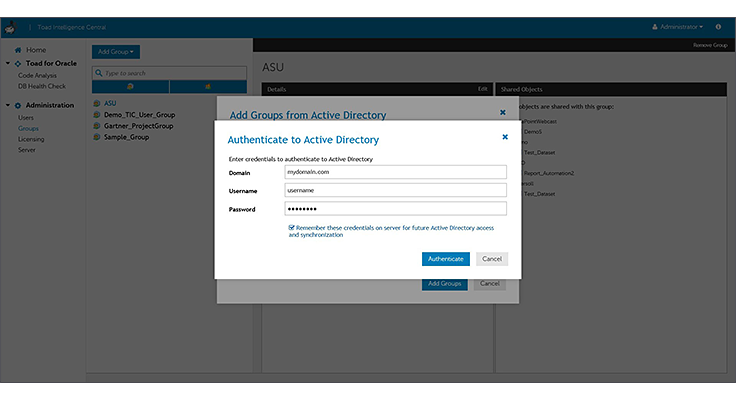Screen dimensions: 736x399
Task: Select the ASU group name
Action: click(x=110, y=103)
